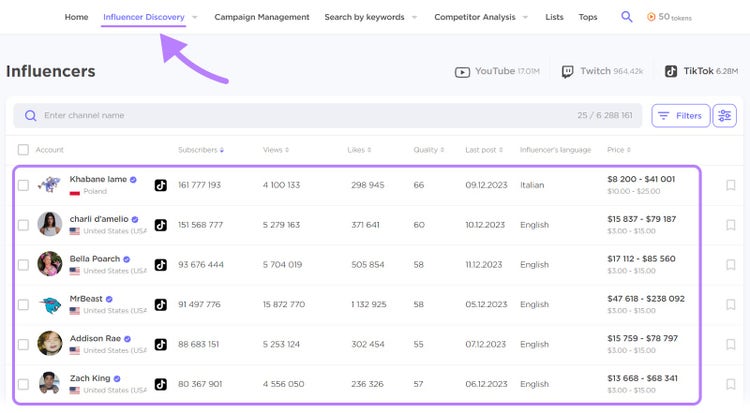Select the Twitch platform icon
750x413 pixels.
(567, 72)
